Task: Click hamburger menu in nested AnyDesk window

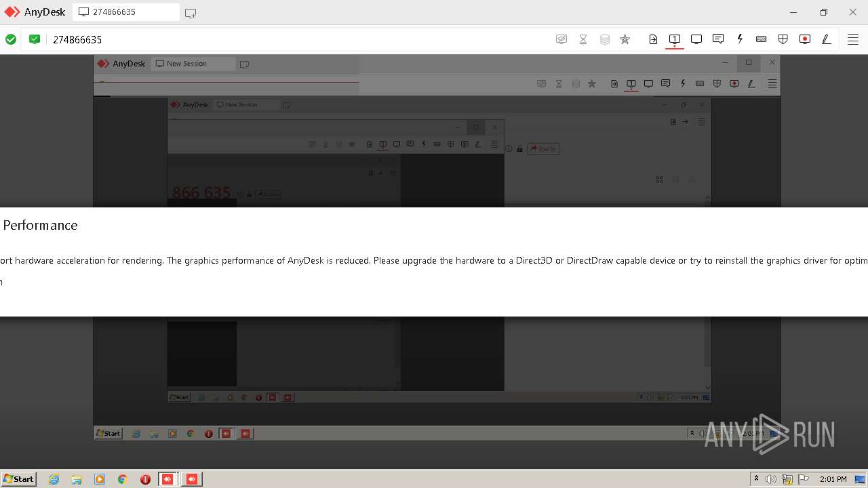Action: [x=772, y=83]
